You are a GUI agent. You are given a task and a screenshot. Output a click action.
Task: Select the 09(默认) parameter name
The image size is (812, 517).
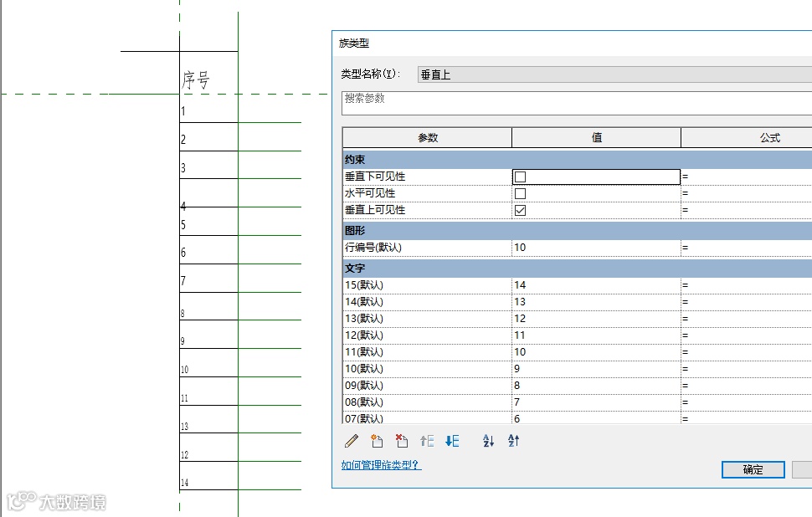[x=364, y=386]
